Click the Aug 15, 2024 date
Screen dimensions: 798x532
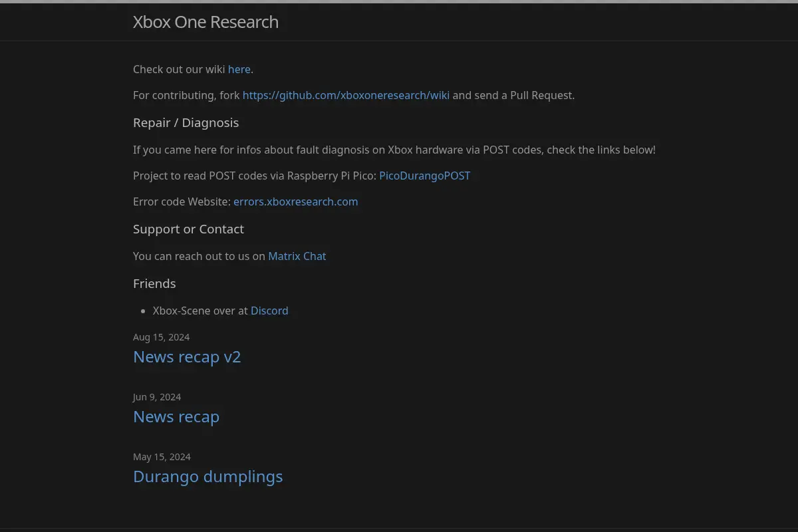pyautogui.click(x=161, y=337)
